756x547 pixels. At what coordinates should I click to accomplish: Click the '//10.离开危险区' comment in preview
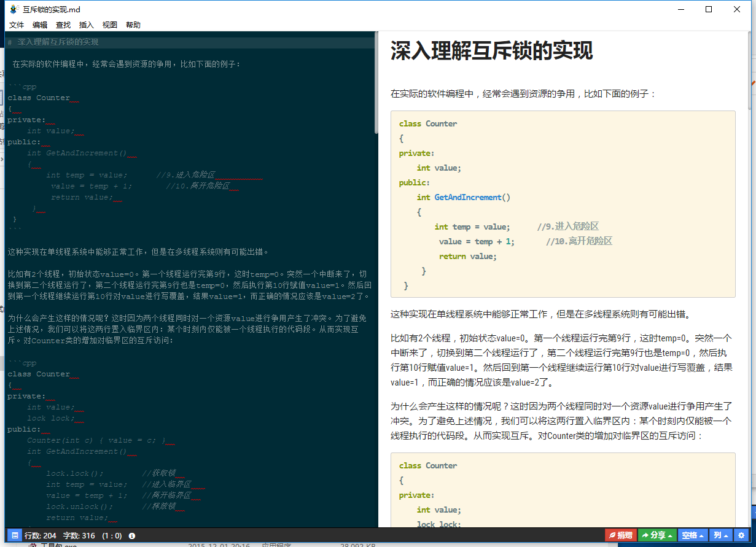click(x=579, y=241)
